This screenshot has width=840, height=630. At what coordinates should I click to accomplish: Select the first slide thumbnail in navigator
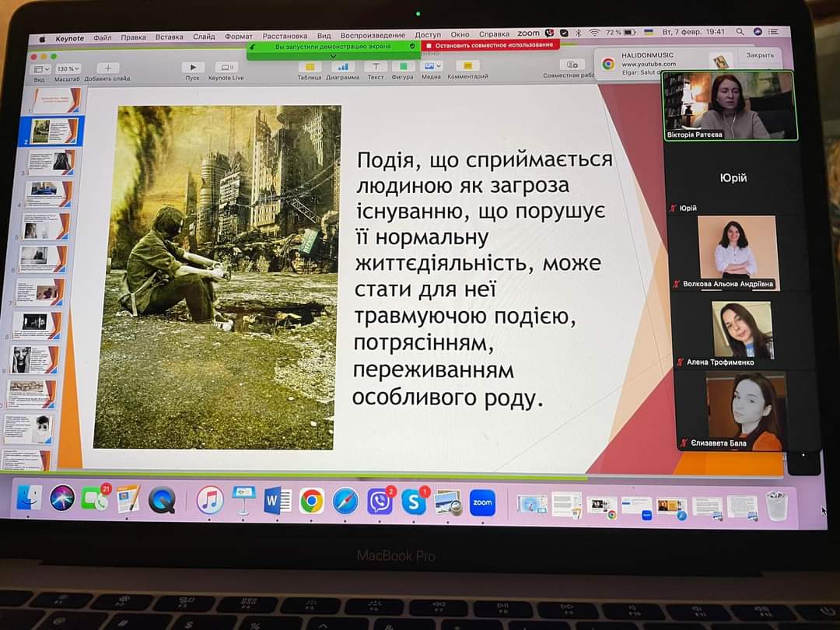tap(55, 100)
